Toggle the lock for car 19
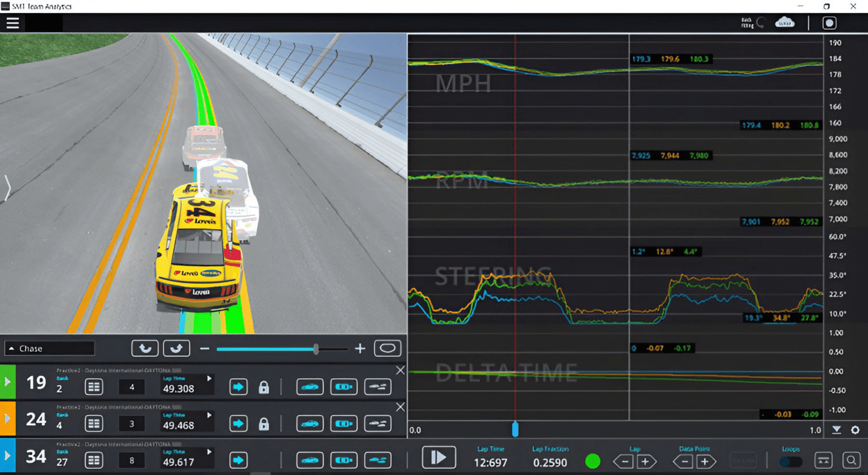The image size is (868, 475). click(263, 387)
